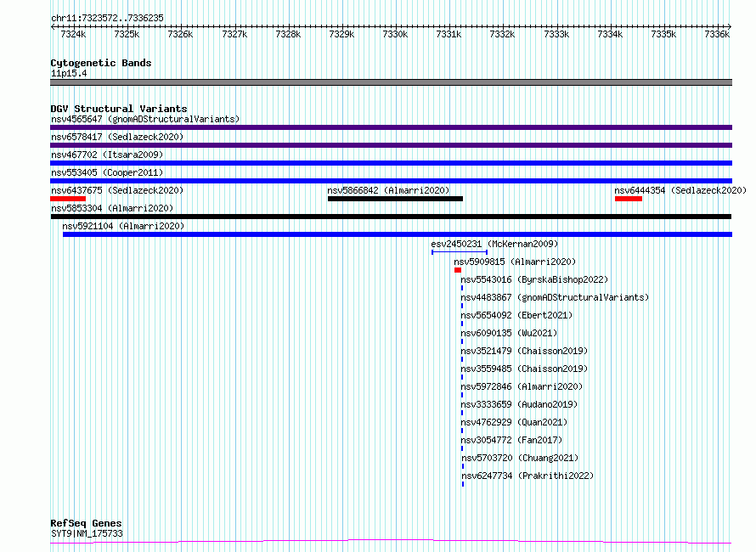Open nsv4762929 (Quan2021) variant
Screen dimensions: 756x552
point(514,422)
